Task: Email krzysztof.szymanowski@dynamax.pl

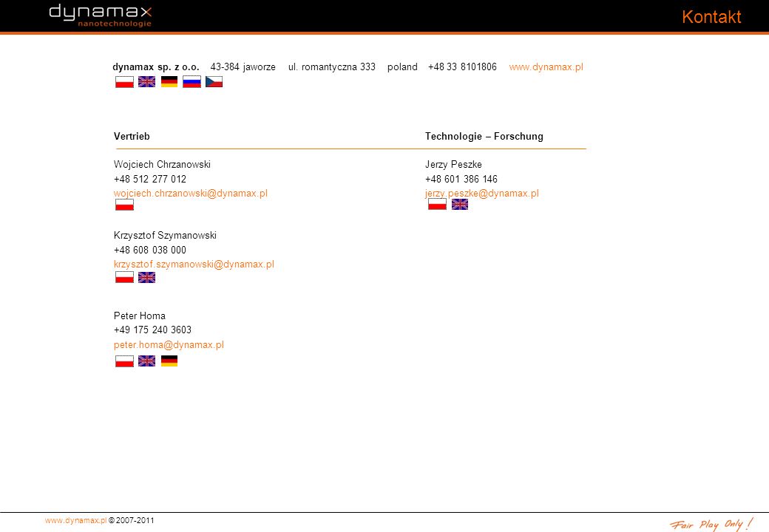Action: [x=194, y=265]
